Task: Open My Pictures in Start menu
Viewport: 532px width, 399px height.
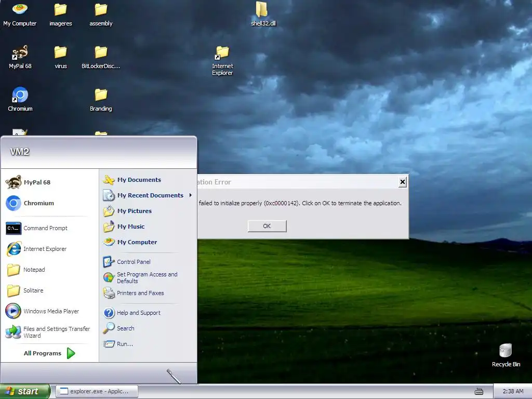Action: click(x=148, y=211)
